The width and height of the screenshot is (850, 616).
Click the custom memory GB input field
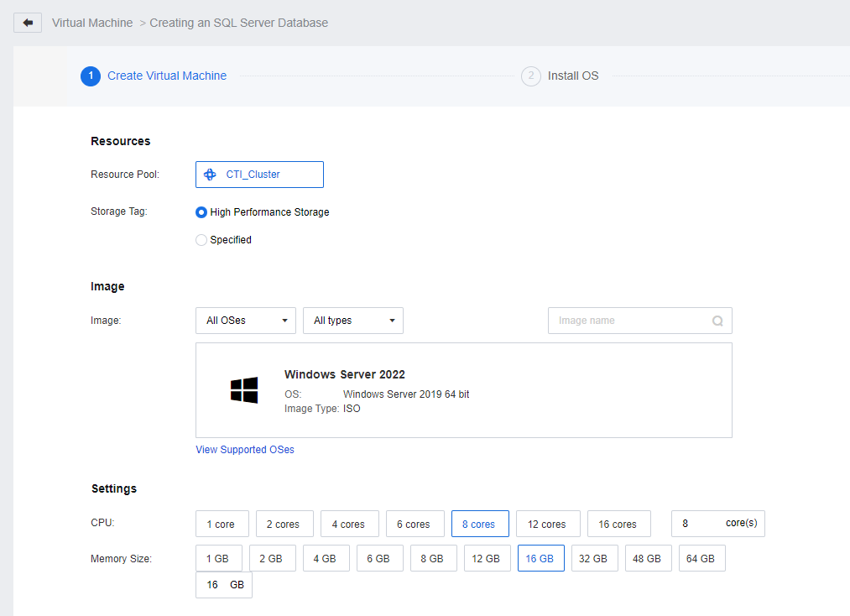click(x=224, y=585)
